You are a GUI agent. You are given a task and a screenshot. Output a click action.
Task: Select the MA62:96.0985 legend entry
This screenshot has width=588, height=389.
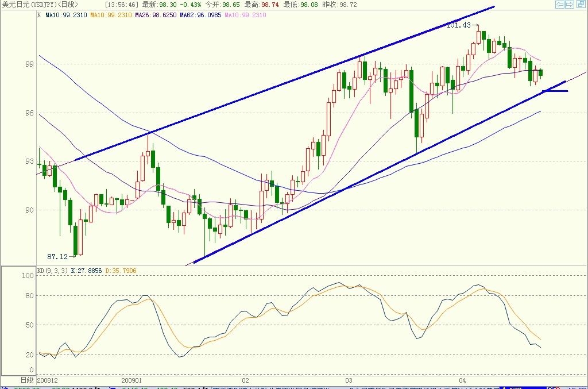pos(200,15)
